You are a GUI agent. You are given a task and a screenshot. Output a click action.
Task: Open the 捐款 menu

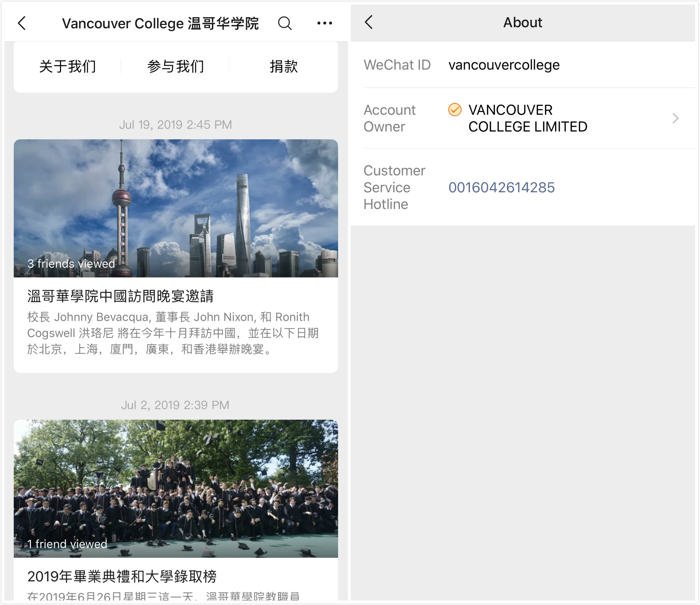tap(284, 66)
